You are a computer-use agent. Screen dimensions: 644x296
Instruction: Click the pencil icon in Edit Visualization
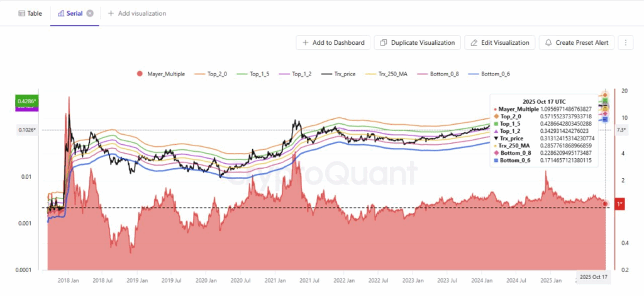coord(474,43)
